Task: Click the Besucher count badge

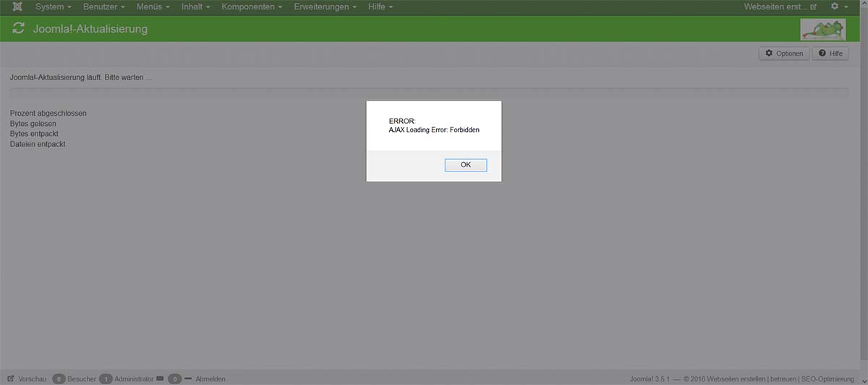Action: [x=59, y=378]
